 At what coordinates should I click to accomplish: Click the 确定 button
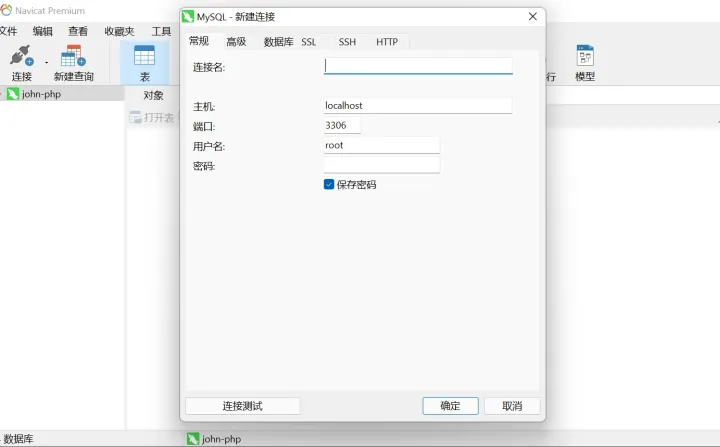tap(450, 406)
